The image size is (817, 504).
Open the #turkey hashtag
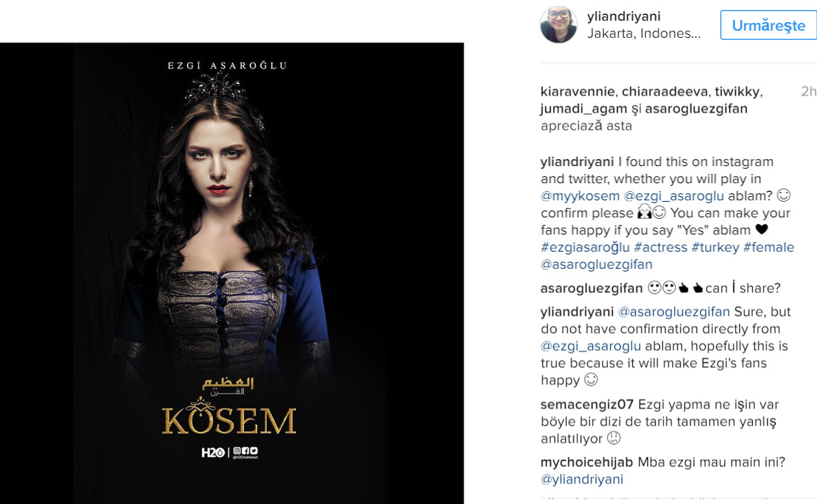715,247
